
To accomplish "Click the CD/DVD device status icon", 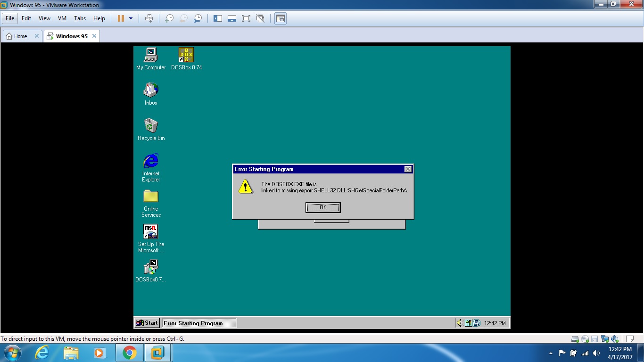I will (585, 339).
